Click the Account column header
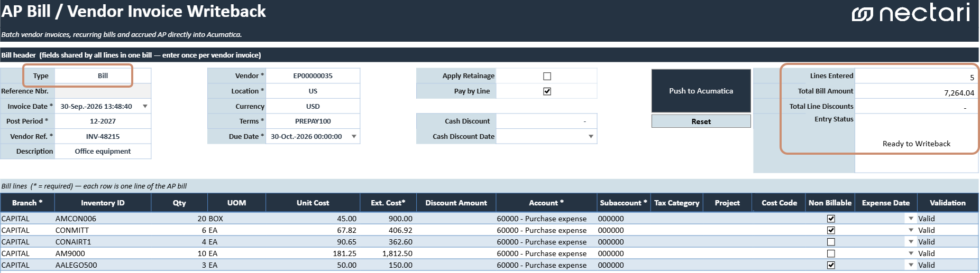Image resolution: width=980 pixels, height=273 pixels. pyautogui.click(x=546, y=203)
